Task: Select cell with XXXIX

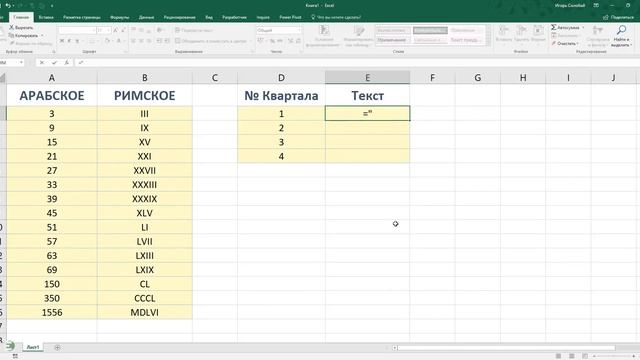Action: tap(144, 199)
